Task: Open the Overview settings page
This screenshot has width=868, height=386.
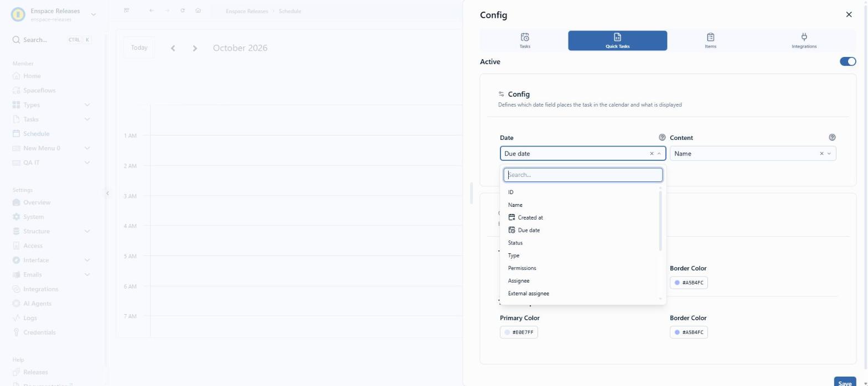Action: coord(37,202)
